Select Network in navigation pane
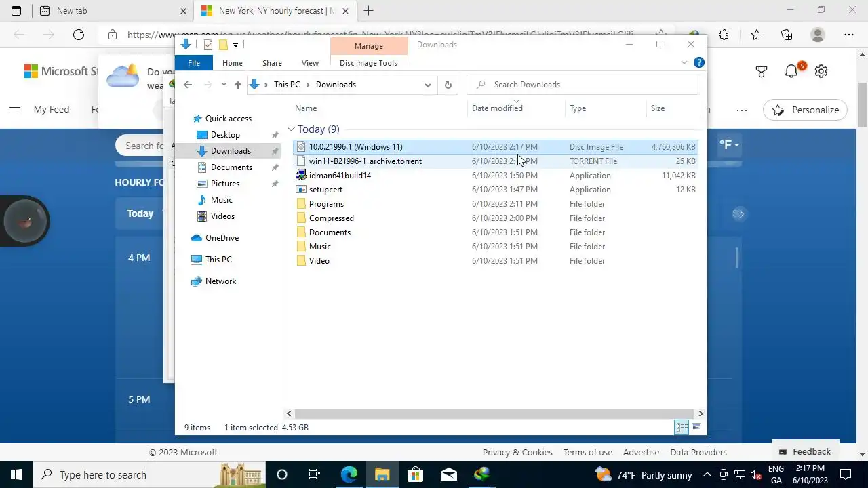 coord(220,281)
